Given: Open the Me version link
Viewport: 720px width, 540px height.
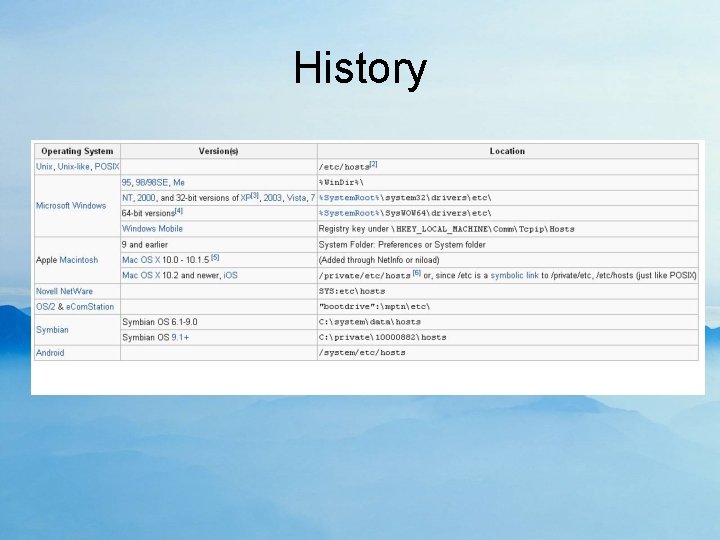Looking at the screenshot, I should pyautogui.click(x=179, y=182).
